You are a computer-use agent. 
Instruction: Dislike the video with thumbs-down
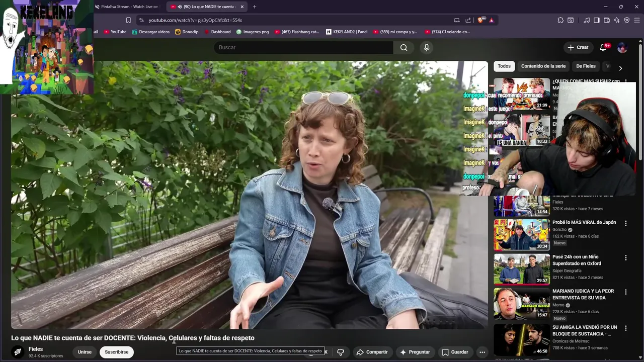341,352
